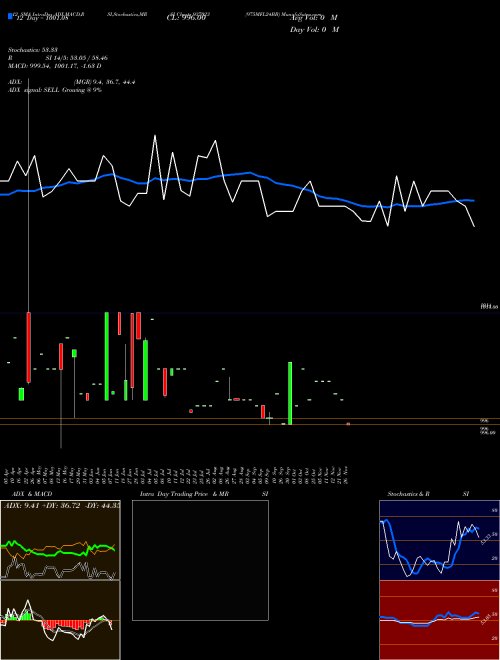Select the 'Stochastics: 58.33' reading
The width and height of the screenshot is (500, 660).
pos(32,50)
